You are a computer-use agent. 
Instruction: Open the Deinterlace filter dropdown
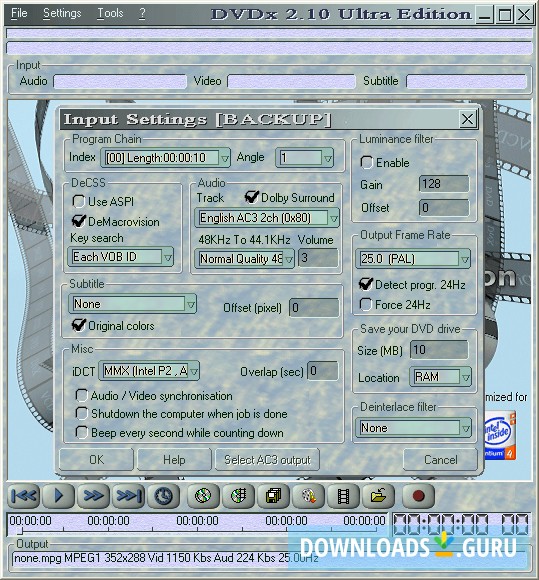(x=413, y=428)
